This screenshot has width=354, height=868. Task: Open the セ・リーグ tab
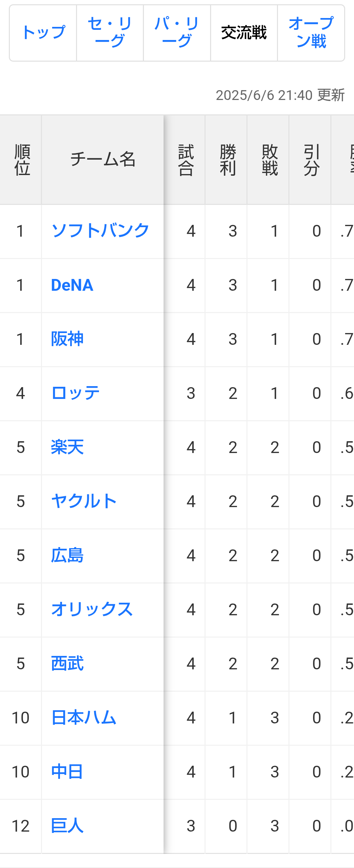coord(110,33)
